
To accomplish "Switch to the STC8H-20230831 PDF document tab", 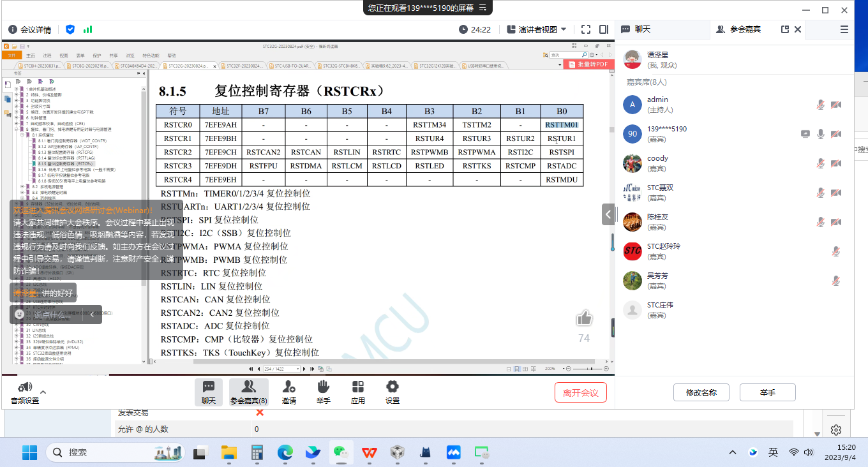I will 40,66.
